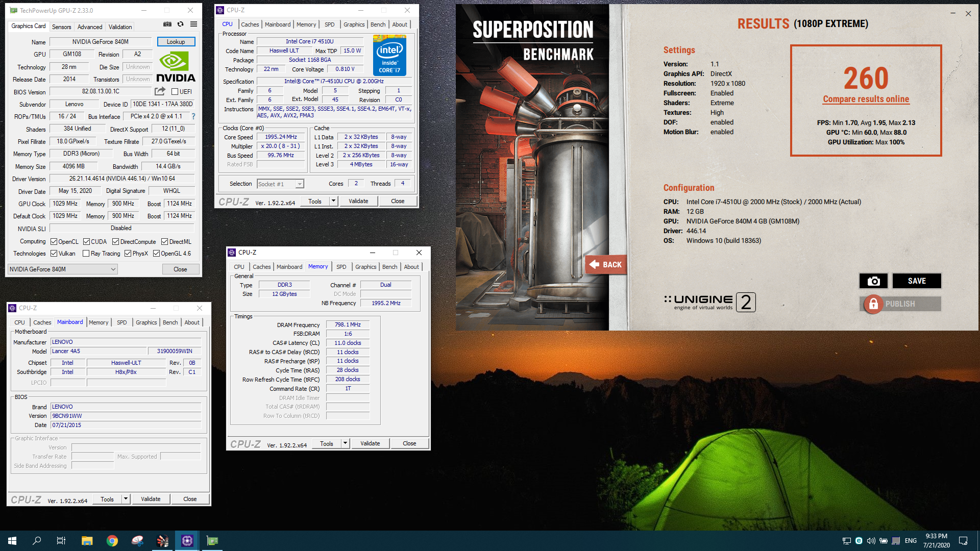Open Windows Start menu
Image resolution: width=980 pixels, height=551 pixels.
click(12, 541)
